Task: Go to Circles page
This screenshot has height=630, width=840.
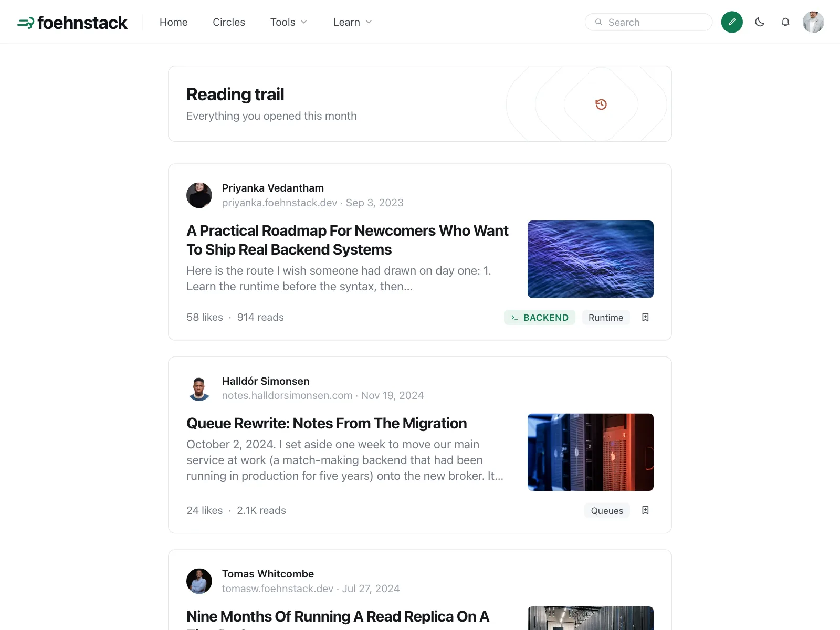Action: pyautogui.click(x=229, y=22)
